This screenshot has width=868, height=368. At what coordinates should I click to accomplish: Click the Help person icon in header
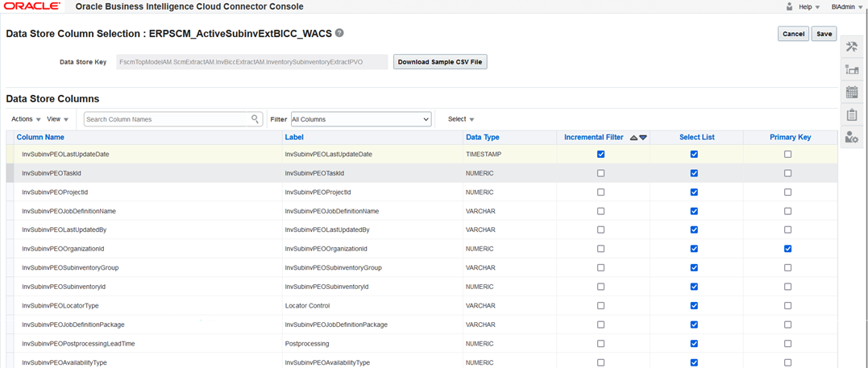coord(789,6)
